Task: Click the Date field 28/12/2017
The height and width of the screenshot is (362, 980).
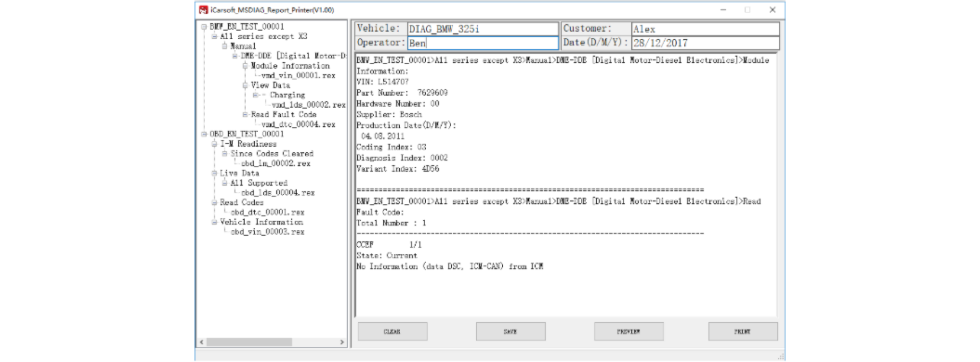Action: pyautogui.click(x=705, y=43)
